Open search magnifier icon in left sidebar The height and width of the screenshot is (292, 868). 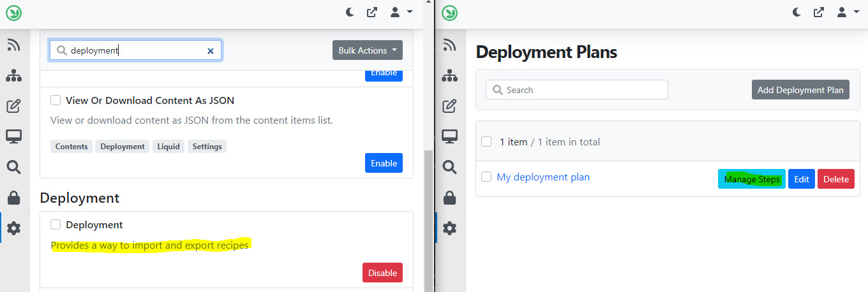tap(13, 167)
